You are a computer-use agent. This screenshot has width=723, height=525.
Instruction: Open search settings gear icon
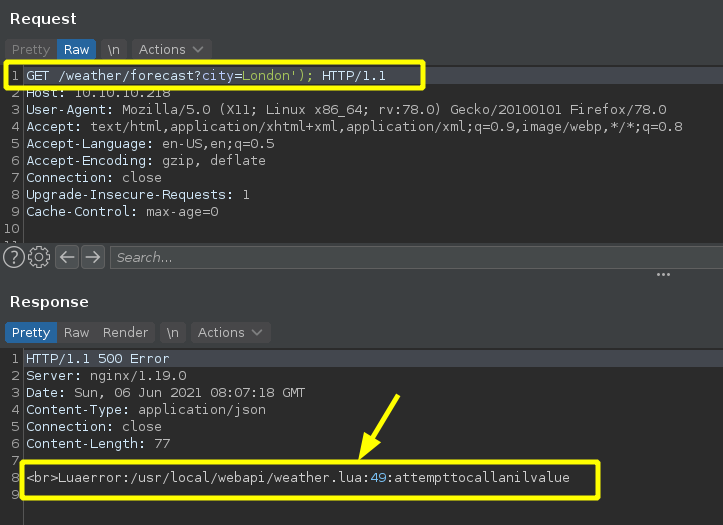point(39,257)
